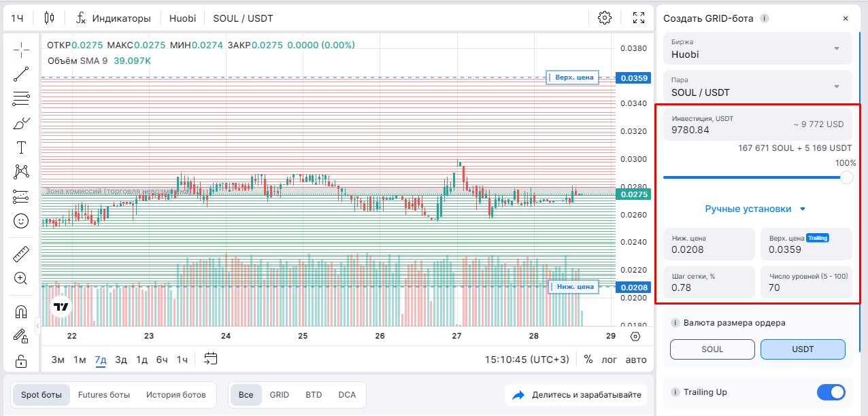This screenshot has width=868, height=416.
Task: Enable the magnet snap mode
Action: [x=21, y=312]
